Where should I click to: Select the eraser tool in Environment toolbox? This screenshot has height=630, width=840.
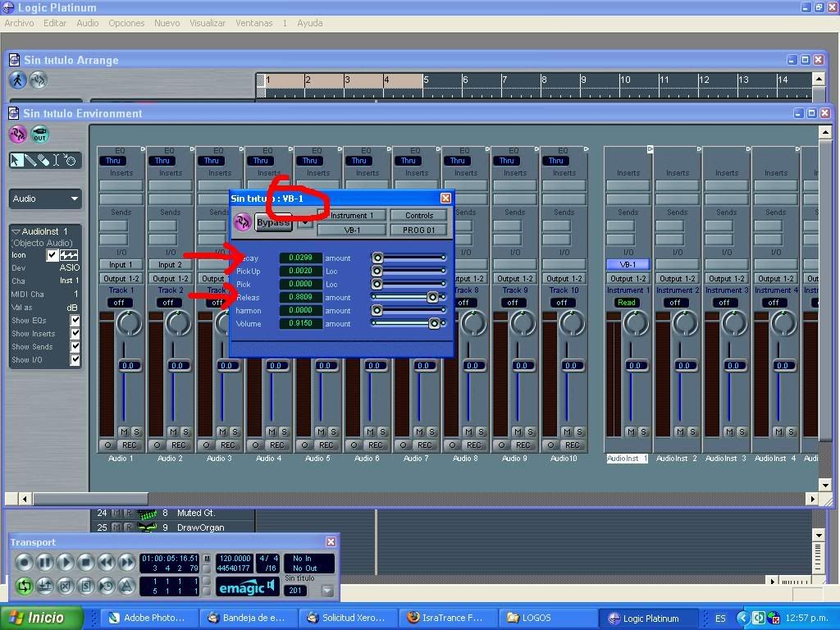[x=43, y=160]
